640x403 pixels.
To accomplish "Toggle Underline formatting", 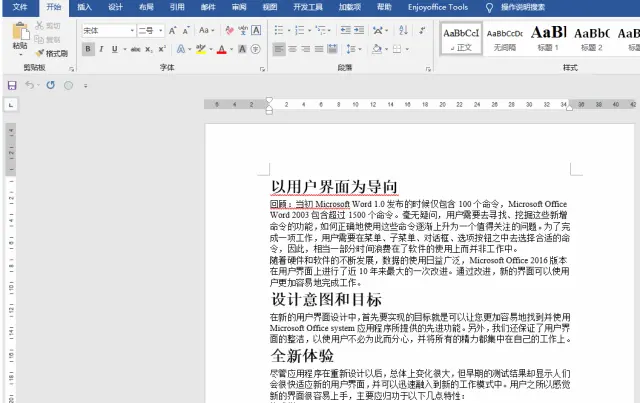I will pos(115,49).
